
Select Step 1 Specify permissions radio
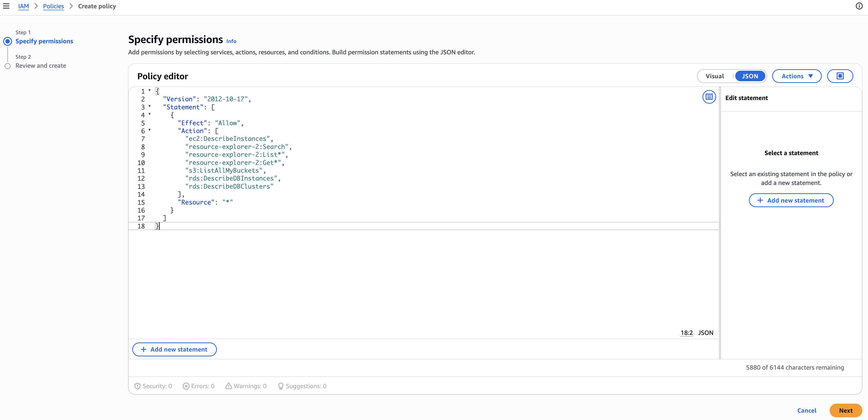pyautogui.click(x=8, y=41)
